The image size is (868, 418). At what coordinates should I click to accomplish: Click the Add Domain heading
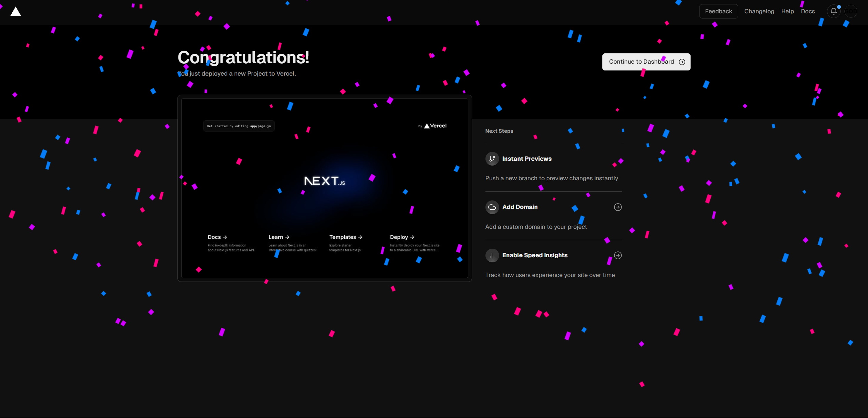click(520, 207)
